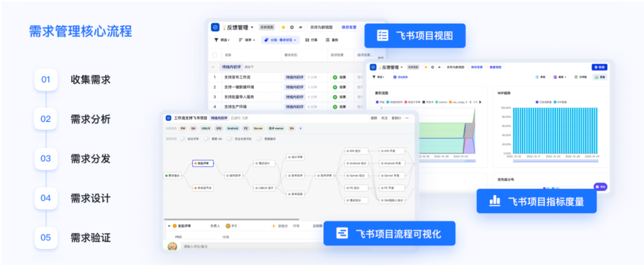Click 投票 plus icon for 支持一键新建环境

tap(335, 87)
